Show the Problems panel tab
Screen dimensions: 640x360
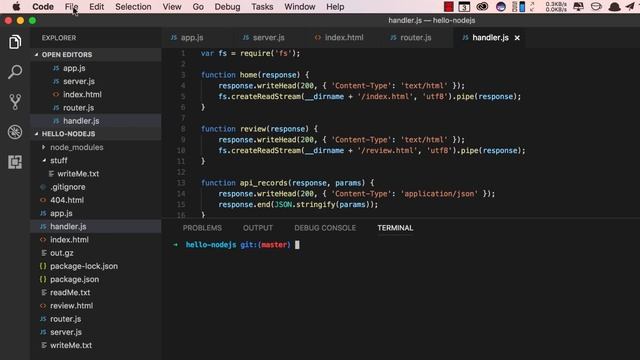pos(202,228)
